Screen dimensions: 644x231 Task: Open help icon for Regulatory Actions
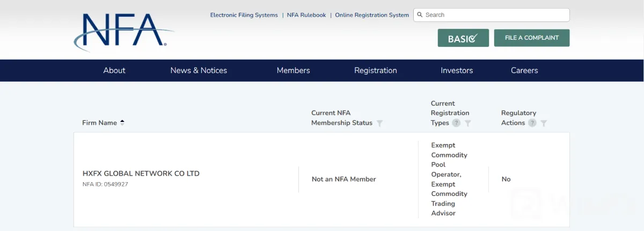point(532,123)
